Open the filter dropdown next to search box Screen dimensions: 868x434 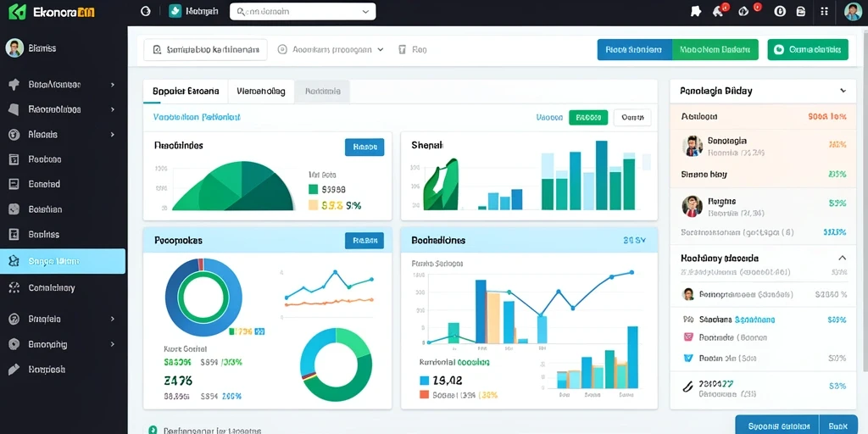click(x=331, y=49)
